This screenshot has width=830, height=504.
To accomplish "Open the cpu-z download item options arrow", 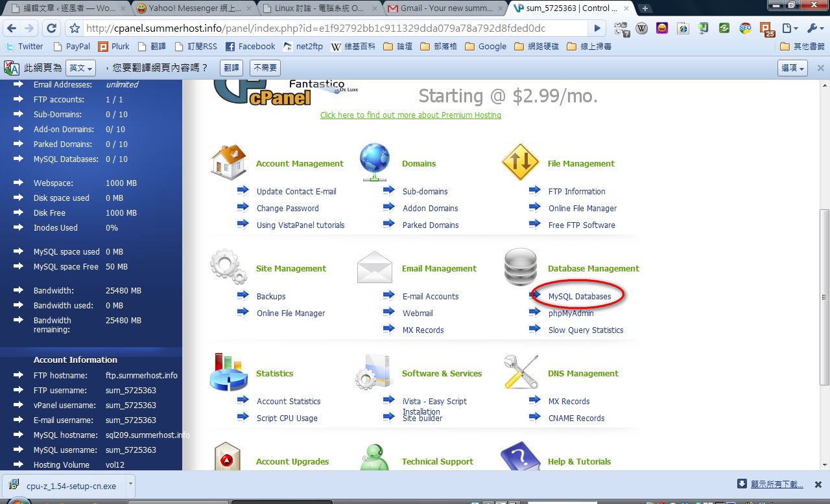I will point(130,485).
